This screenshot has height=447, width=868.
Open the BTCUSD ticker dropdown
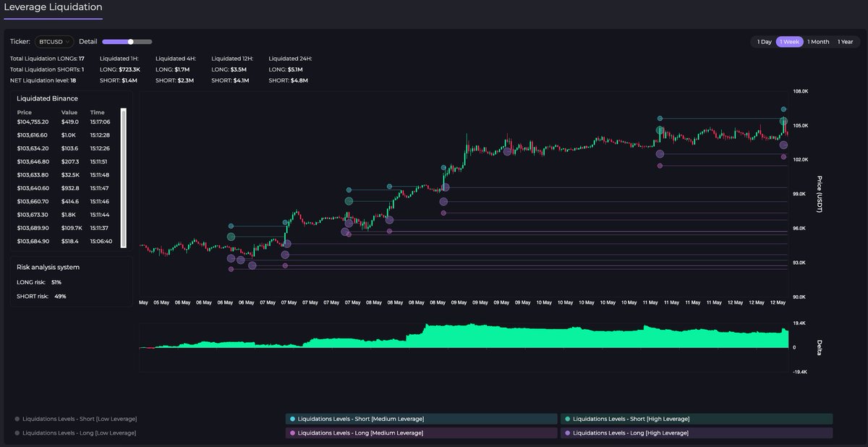point(54,42)
